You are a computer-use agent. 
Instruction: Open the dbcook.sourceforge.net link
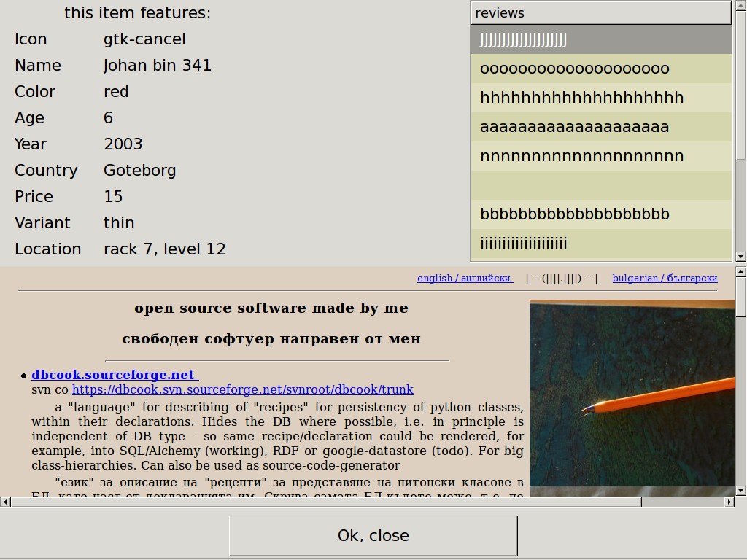115,375
